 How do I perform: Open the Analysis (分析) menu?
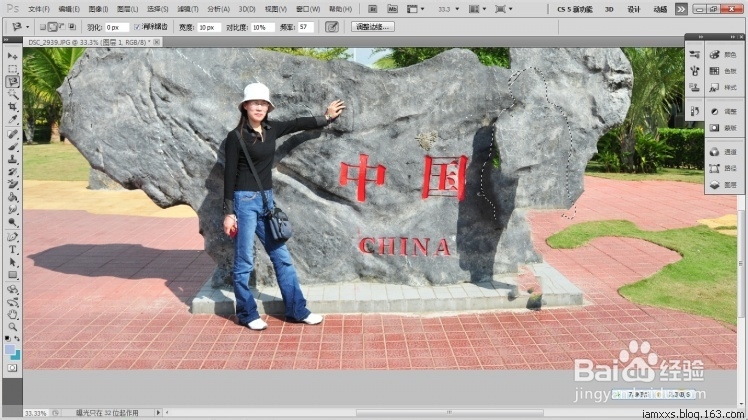click(x=218, y=9)
